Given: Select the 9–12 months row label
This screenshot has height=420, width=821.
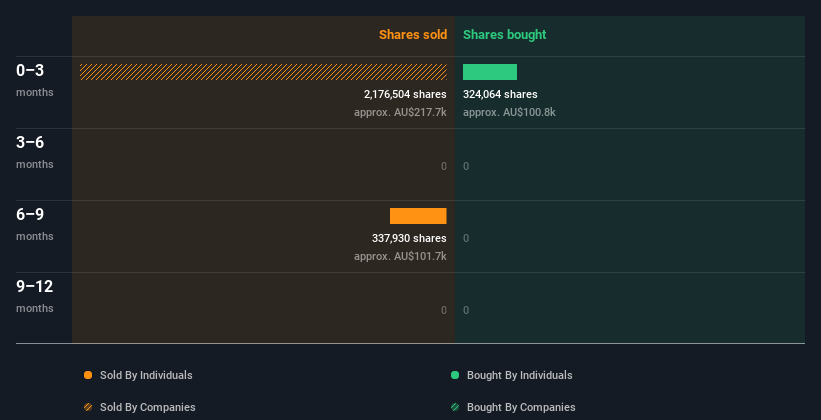Looking at the screenshot, I should 35,295.
